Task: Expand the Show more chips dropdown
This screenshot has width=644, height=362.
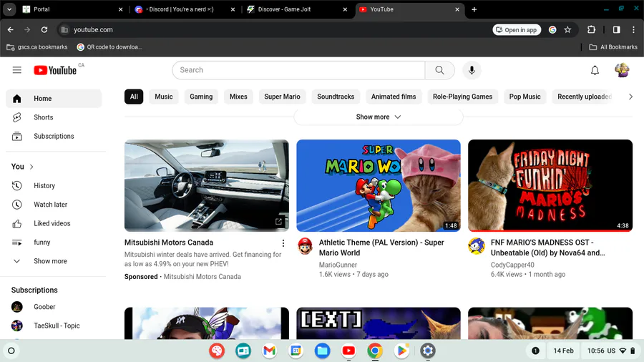Action: (x=379, y=117)
